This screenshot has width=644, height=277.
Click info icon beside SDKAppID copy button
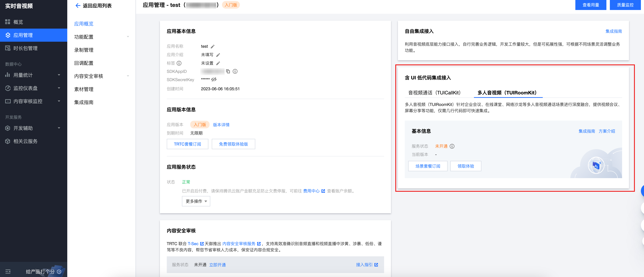click(x=235, y=71)
